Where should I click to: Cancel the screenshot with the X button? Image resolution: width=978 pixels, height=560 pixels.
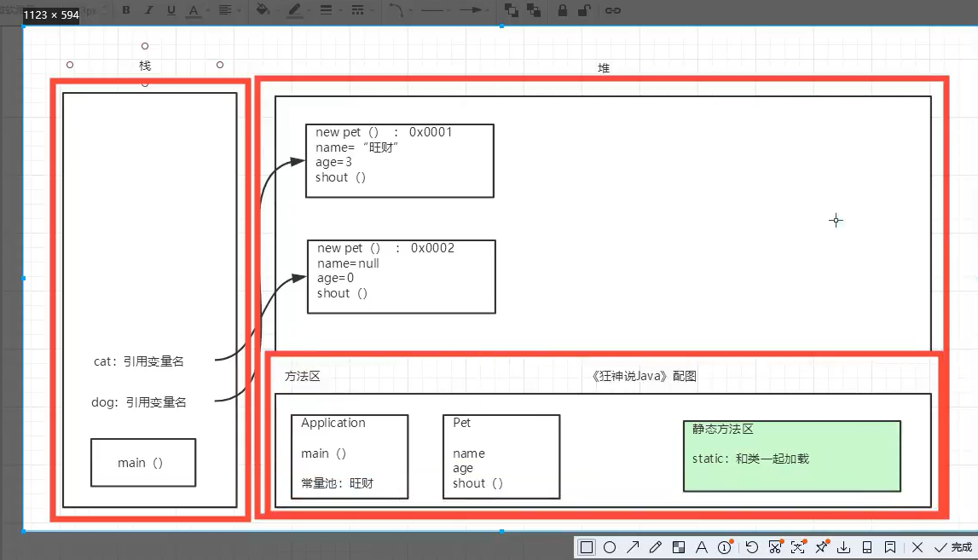[917, 547]
